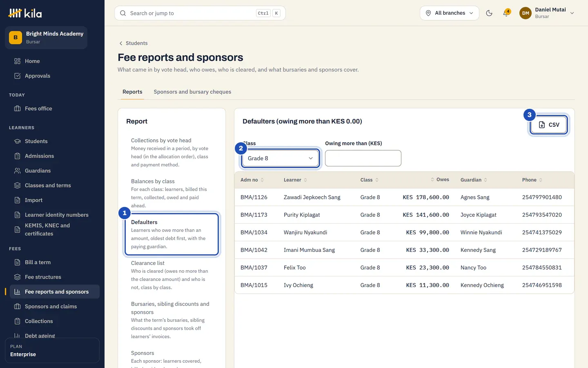Open notifications bell
This screenshot has width=588, height=368.
(x=506, y=13)
